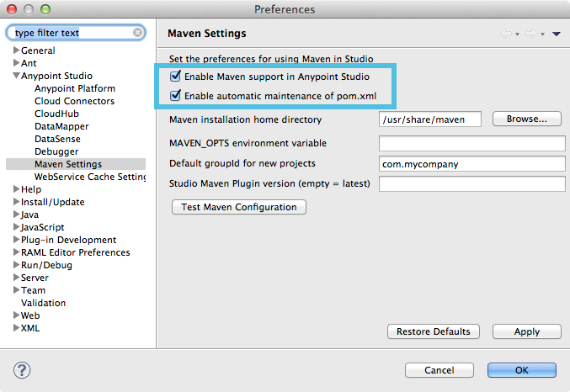
Task: Expand the Plug-in Development node
Action: pyautogui.click(x=16, y=240)
